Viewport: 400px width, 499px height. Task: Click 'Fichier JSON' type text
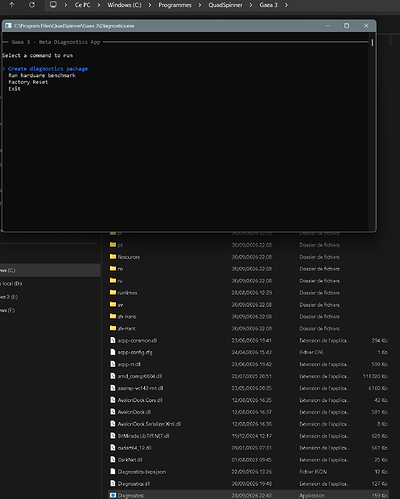[313, 471]
